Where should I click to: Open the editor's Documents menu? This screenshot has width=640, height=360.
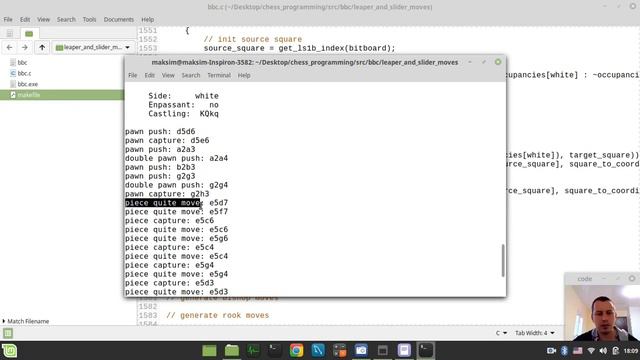point(118,20)
